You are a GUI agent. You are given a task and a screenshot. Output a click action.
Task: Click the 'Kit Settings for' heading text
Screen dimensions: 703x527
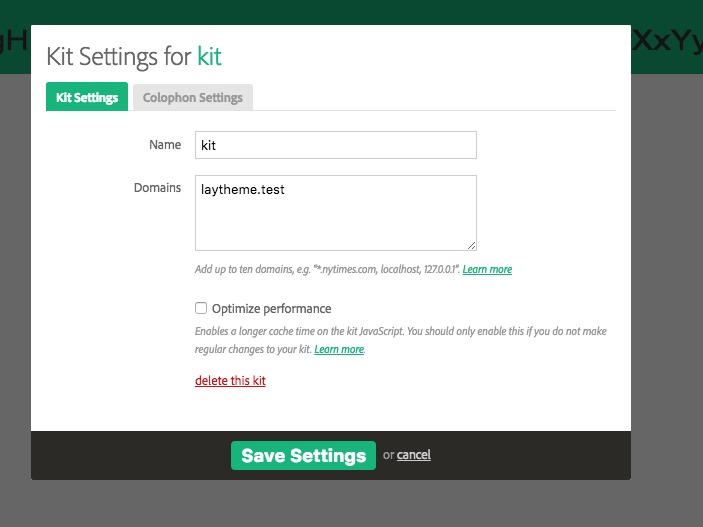click(x=118, y=56)
